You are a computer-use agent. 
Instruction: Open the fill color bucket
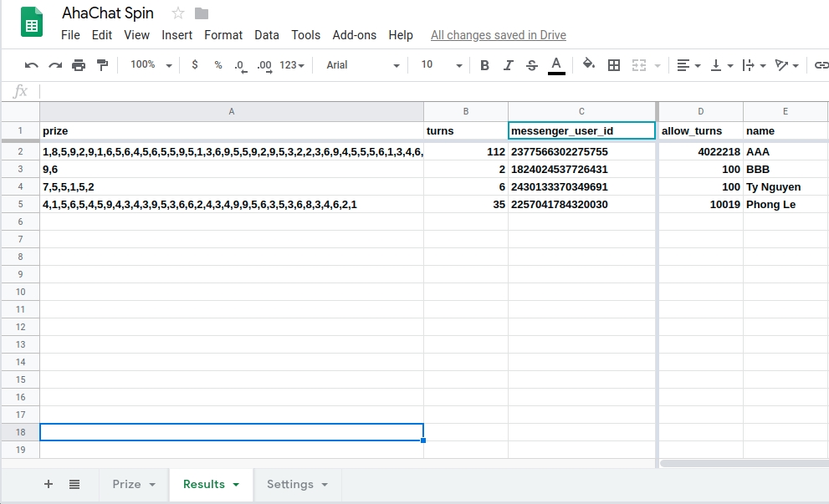click(x=589, y=65)
